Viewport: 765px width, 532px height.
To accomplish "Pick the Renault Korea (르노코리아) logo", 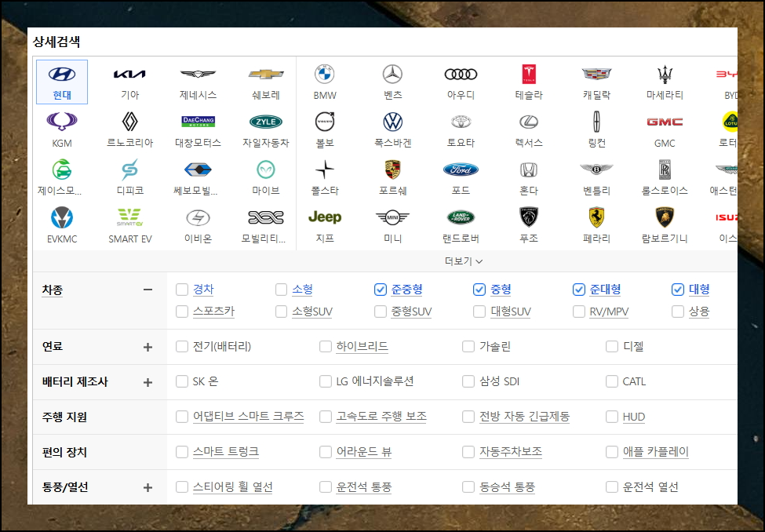I will point(129,122).
